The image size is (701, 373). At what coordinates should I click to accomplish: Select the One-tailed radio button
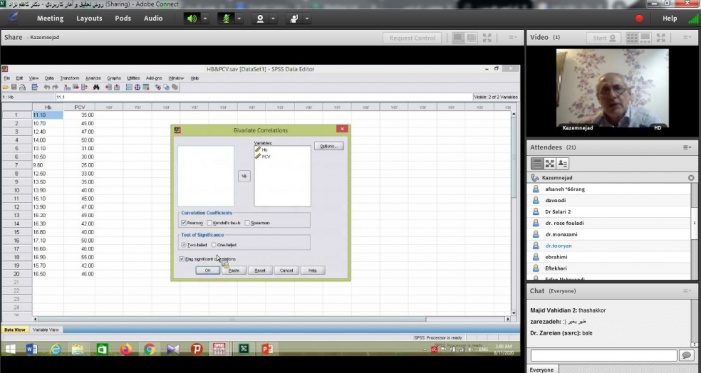click(214, 245)
